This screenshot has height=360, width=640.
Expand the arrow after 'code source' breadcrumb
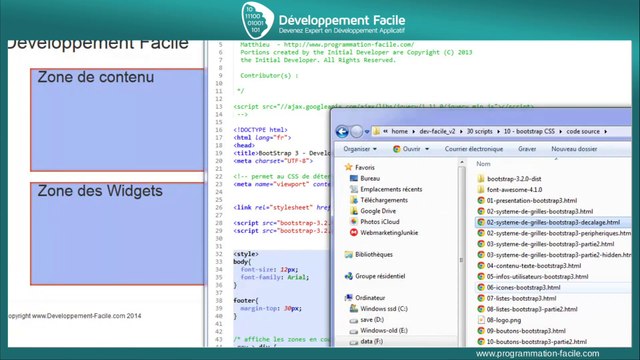coord(605,131)
